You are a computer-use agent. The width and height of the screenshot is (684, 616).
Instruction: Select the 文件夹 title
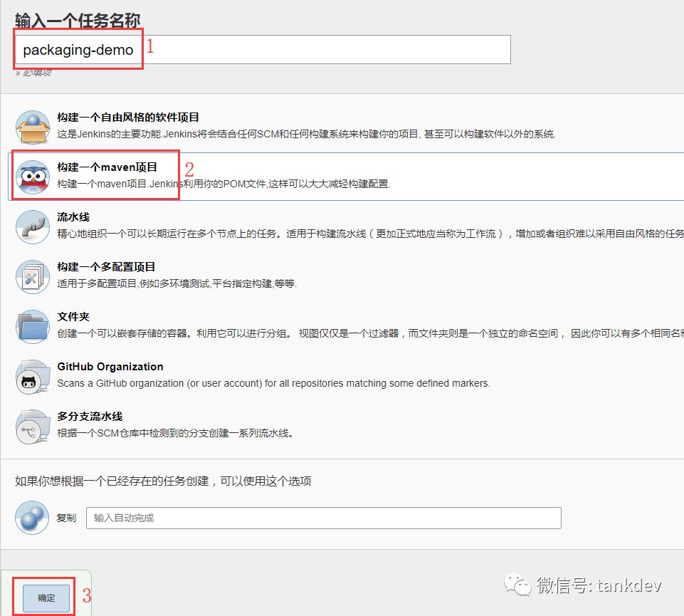point(73,316)
